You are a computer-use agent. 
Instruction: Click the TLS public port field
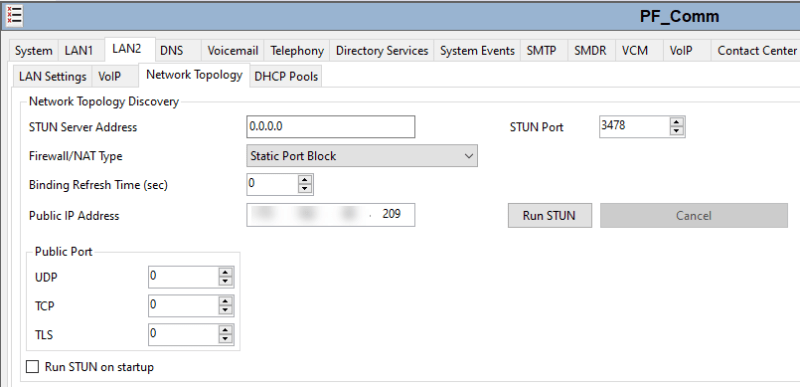(x=183, y=334)
